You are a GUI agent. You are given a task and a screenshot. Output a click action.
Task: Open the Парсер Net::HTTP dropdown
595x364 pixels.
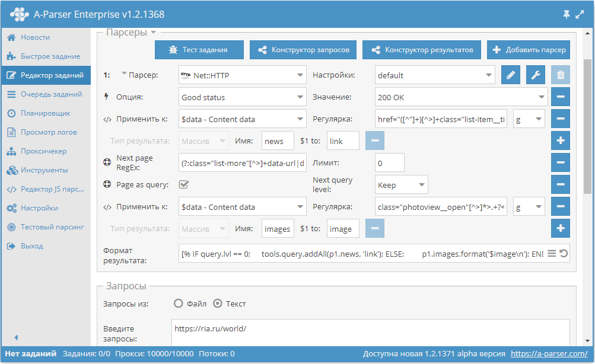click(x=243, y=75)
